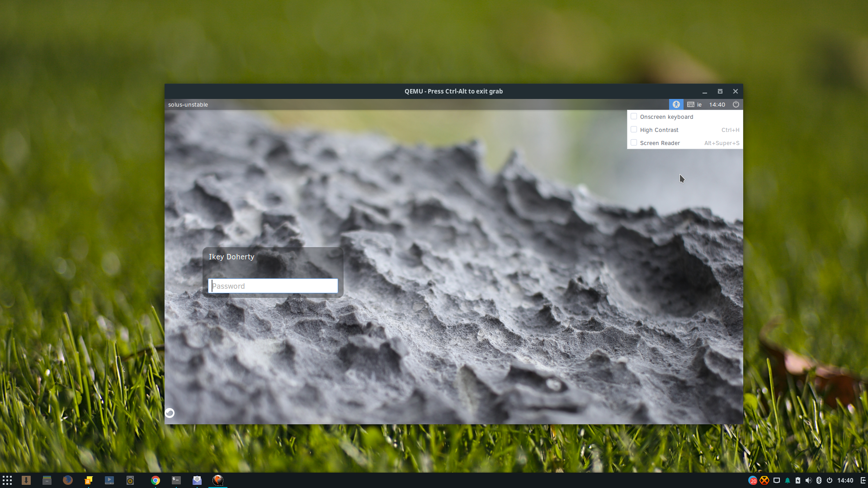Screen dimensions: 868x488
Task: Click the taskbar clock showing 14:40
Action: click(845, 480)
